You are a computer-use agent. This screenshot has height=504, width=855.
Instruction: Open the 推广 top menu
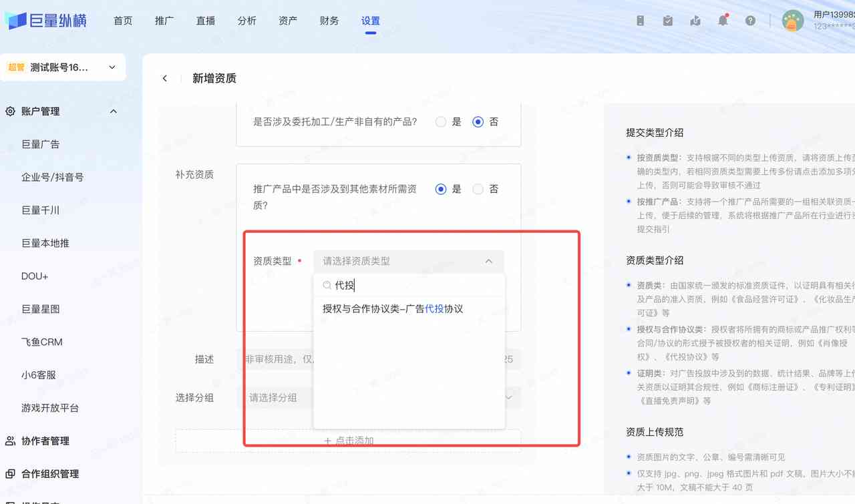coord(164,21)
